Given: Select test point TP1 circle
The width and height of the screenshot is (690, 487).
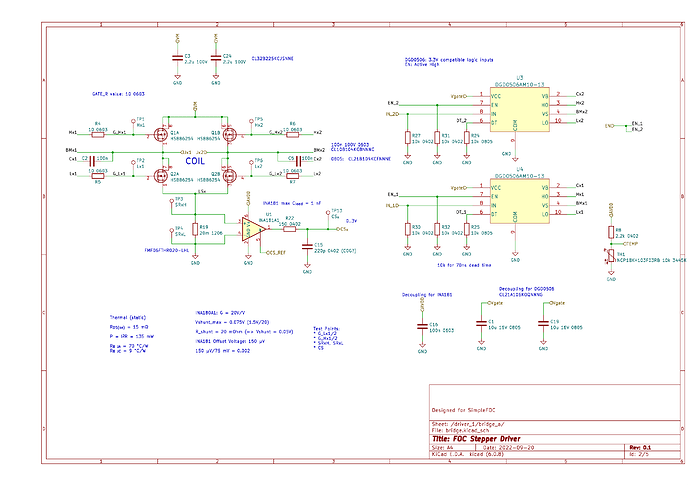Looking at the screenshot, I should point(133,121).
